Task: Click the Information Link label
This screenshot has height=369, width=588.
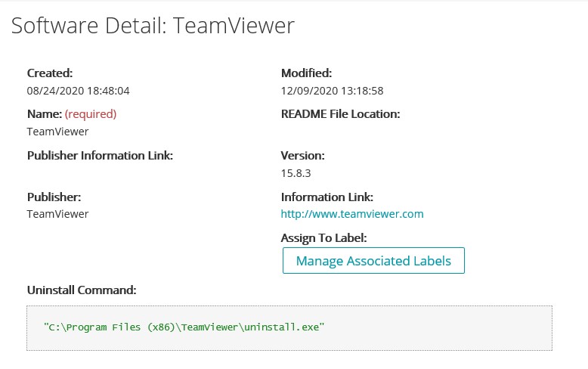Action: (x=327, y=197)
